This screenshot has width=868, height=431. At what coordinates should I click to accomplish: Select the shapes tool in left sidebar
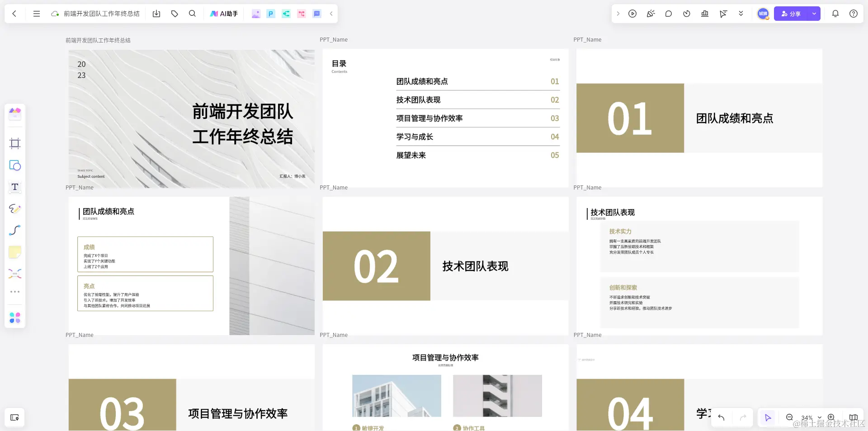point(15,165)
